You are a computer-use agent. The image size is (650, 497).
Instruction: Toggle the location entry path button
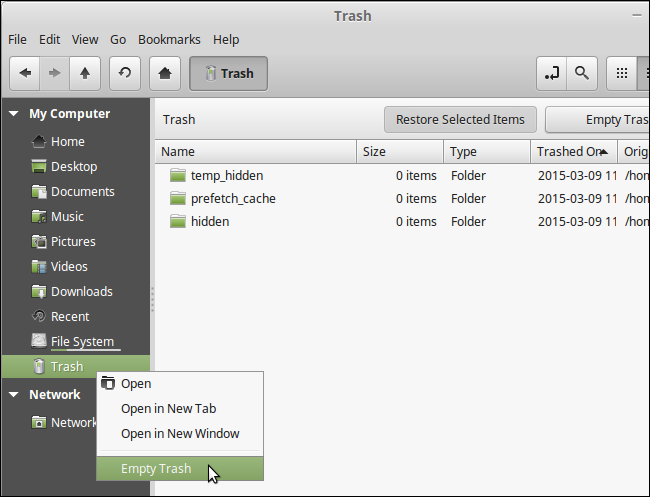549,73
